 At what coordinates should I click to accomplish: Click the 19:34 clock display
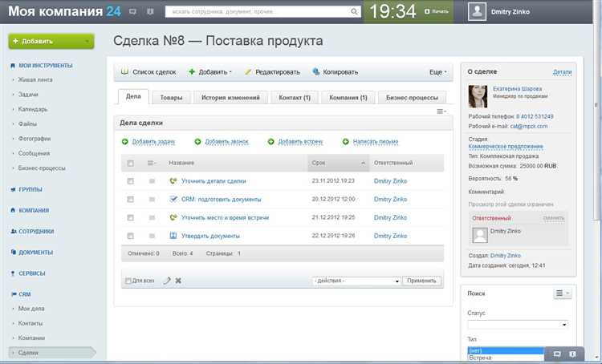[393, 11]
